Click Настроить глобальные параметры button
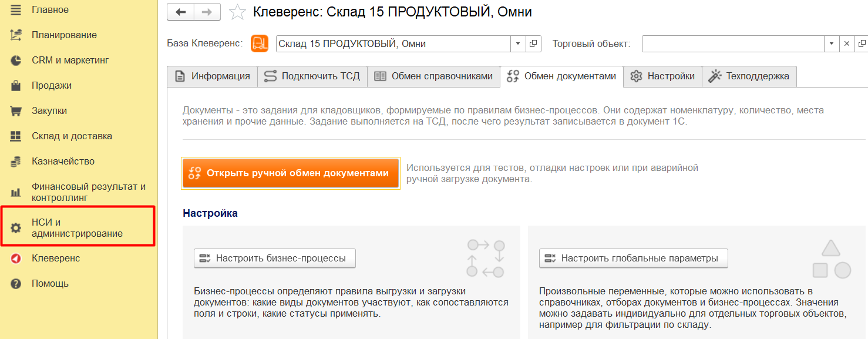Viewport: 868px width, 339px height. pos(633,259)
